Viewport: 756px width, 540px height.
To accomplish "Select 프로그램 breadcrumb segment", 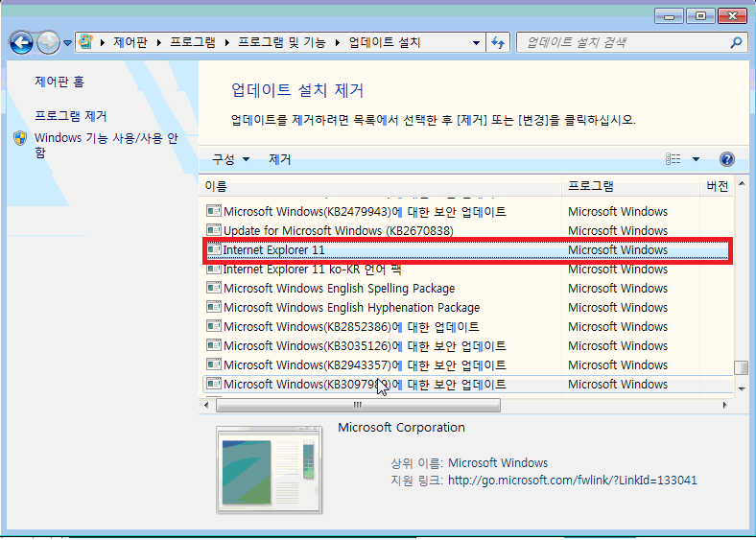I will click(x=193, y=42).
